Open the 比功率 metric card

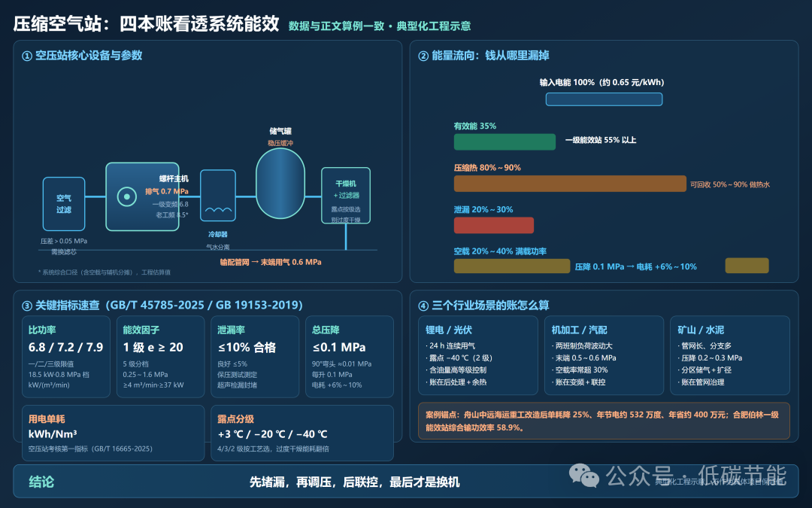coord(65,357)
